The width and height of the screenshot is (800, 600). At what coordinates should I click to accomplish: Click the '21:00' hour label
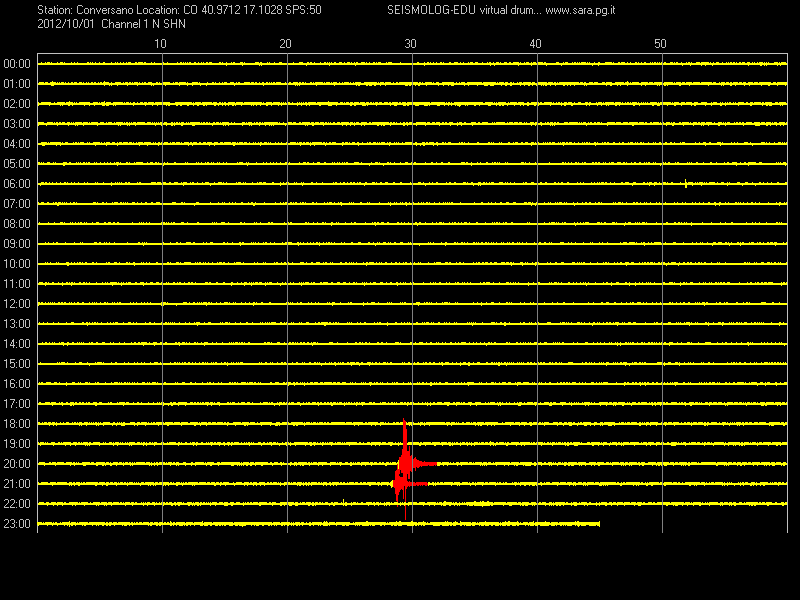pos(17,484)
